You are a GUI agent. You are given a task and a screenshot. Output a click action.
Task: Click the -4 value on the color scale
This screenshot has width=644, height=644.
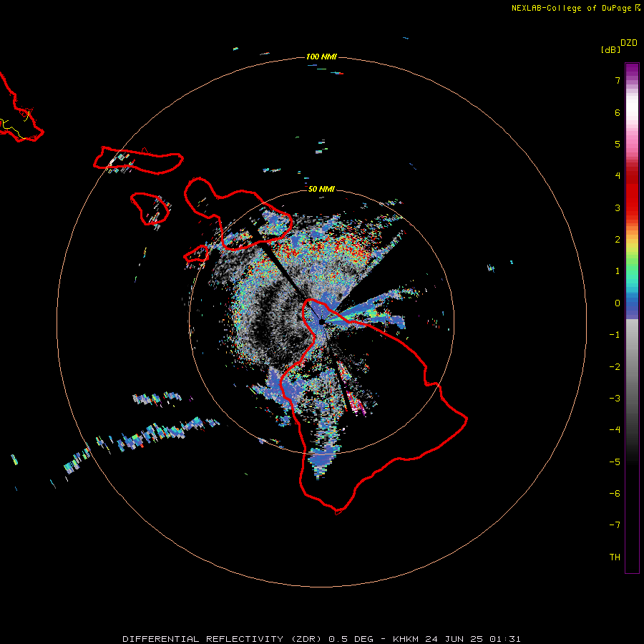coord(615,430)
